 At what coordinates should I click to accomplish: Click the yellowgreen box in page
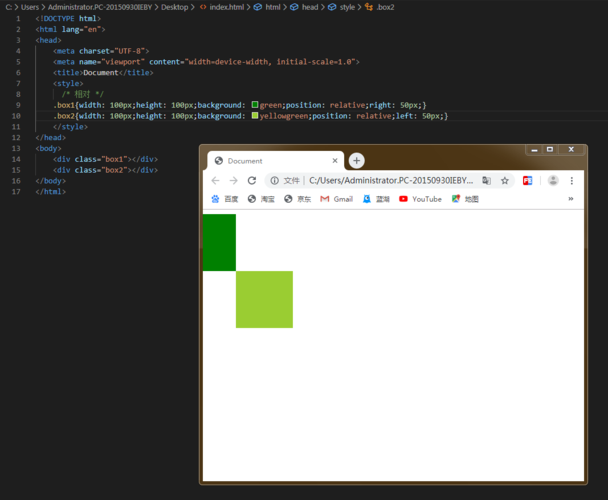pyautogui.click(x=264, y=299)
